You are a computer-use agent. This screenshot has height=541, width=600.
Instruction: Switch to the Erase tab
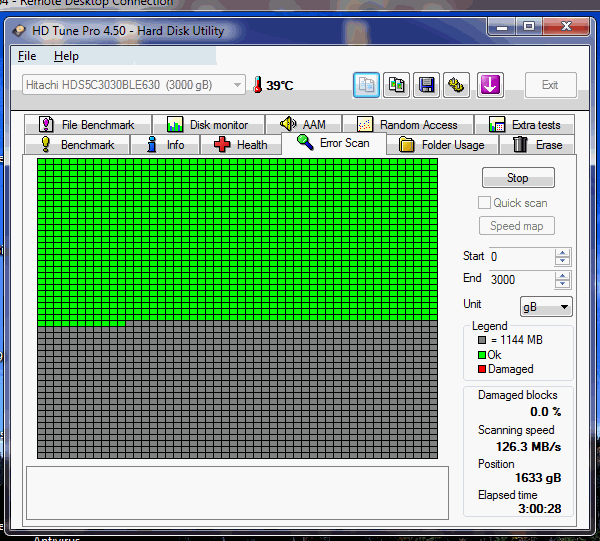(x=537, y=145)
